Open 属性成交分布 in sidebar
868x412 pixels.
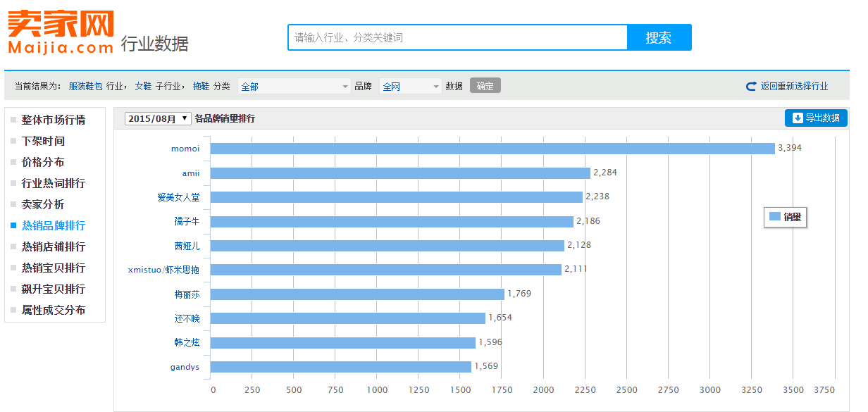54,310
